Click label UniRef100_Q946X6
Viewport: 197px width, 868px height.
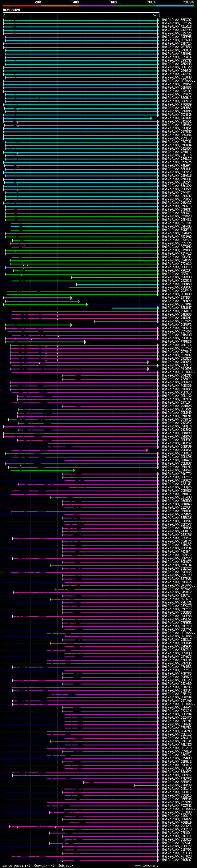pyautogui.click(x=177, y=71)
